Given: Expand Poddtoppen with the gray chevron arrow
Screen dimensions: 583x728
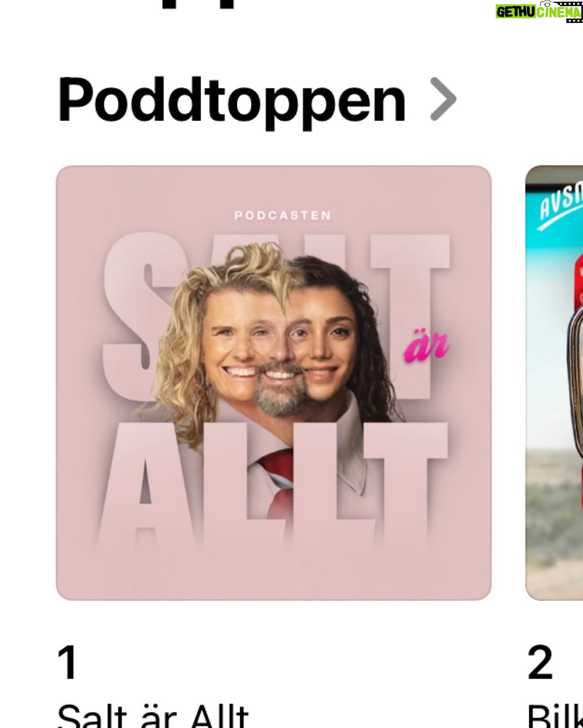Looking at the screenshot, I should (443, 99).
